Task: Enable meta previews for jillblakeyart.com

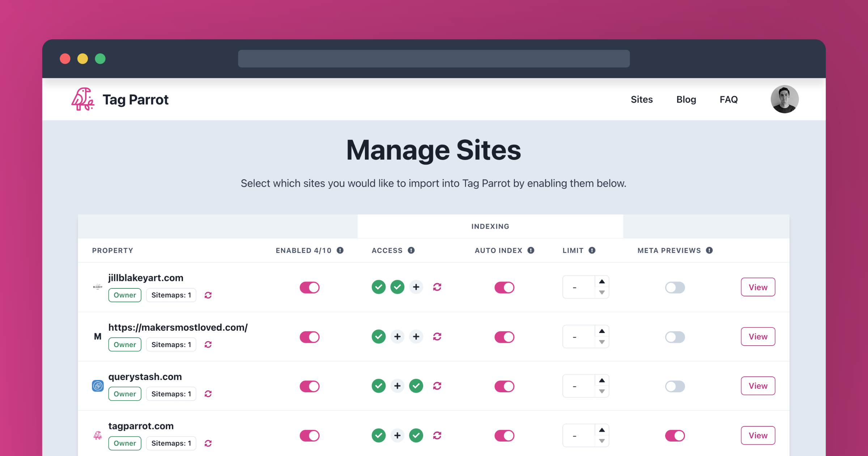Action: (x=675, y=288)
